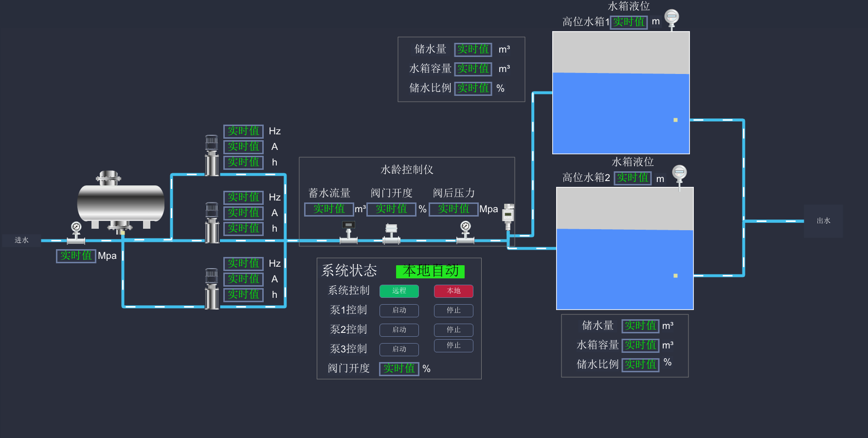This screenshot has width=868, height=438.
Task: Click the 蓄水流量 real-time value field
Action: tap(329, 209)
